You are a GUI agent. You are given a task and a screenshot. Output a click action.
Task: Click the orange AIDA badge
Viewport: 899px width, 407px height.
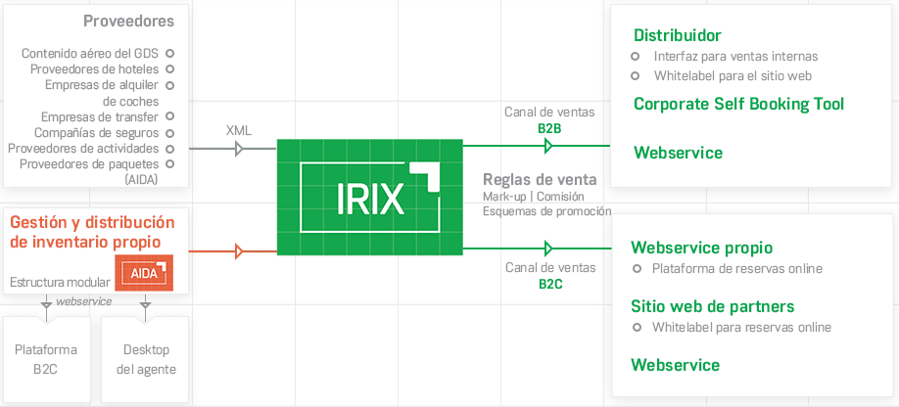click(x=145, y=272)
